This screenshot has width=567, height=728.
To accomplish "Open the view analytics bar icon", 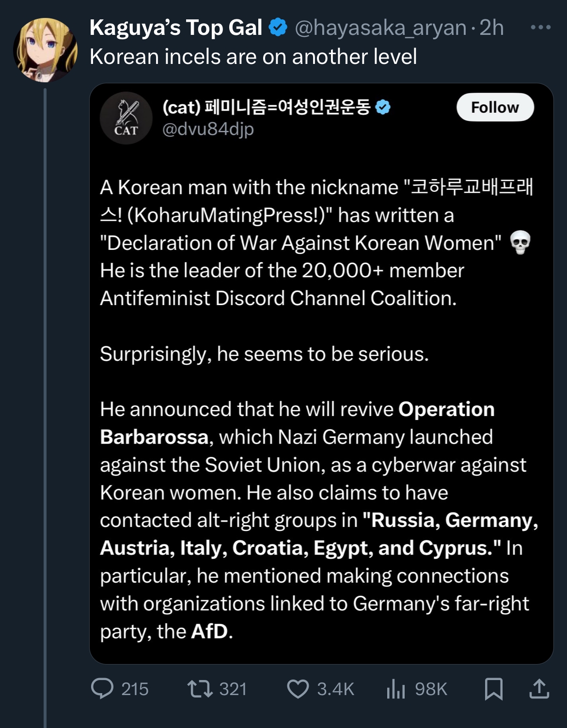I will coord(395,688).
